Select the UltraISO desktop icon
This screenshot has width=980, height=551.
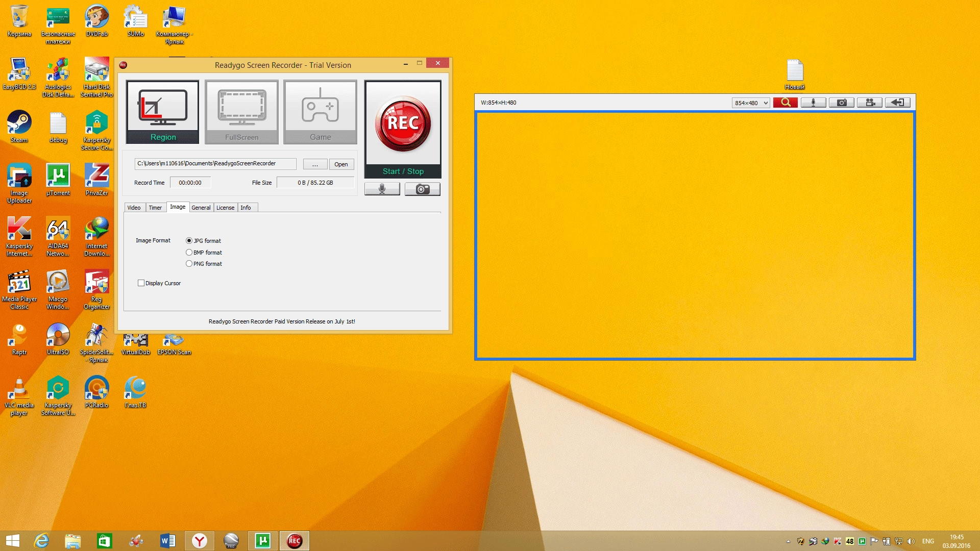tap(58, 339)
